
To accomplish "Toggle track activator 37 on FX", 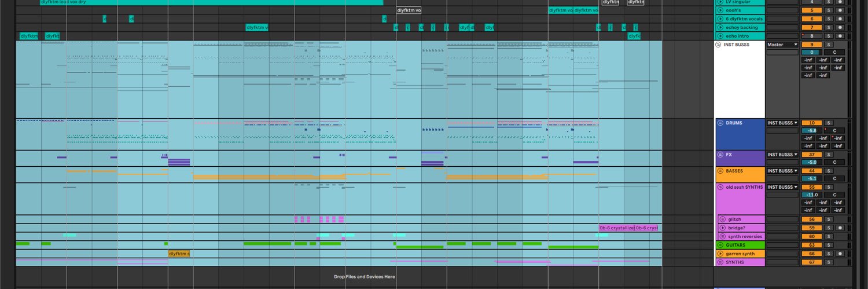I will point(812,155).
